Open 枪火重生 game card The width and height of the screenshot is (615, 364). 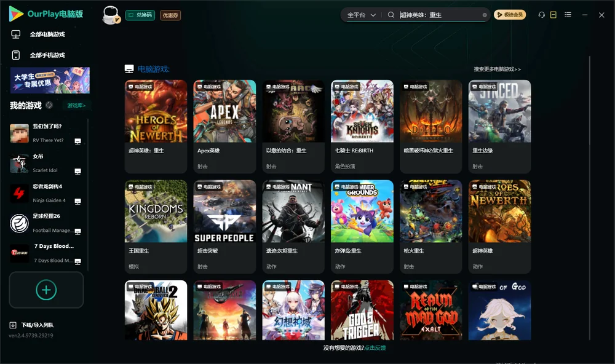click(430, 226)
